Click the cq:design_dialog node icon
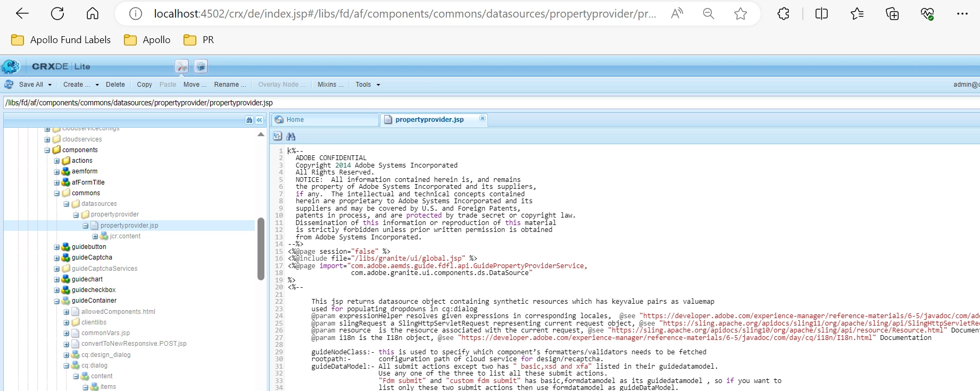The width and height of the screenshot is (980, 391). (76, 355)
